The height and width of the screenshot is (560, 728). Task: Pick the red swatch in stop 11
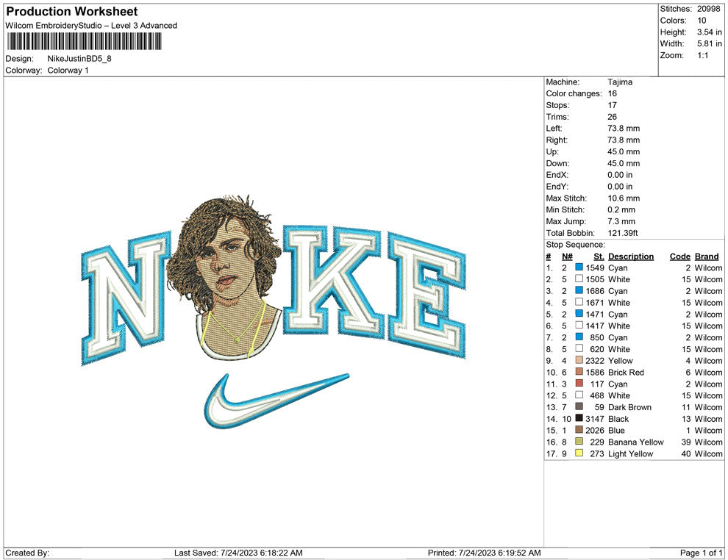tap(579, 383)
